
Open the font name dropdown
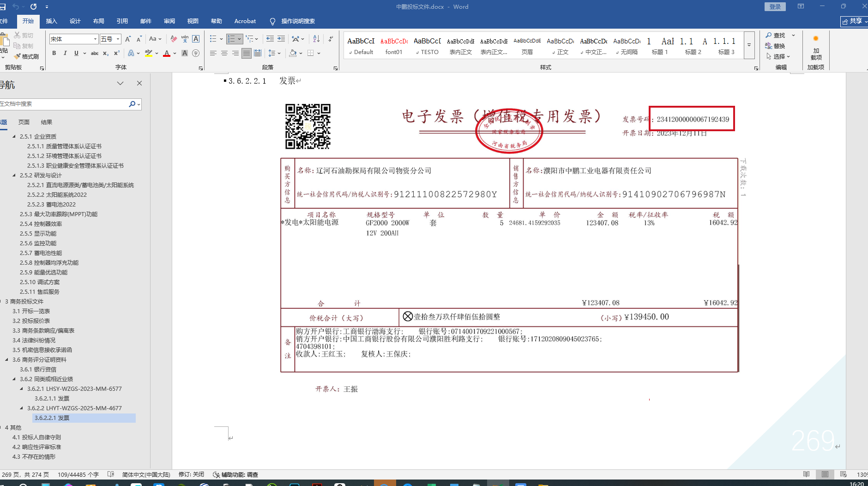[x=96, y=39]
